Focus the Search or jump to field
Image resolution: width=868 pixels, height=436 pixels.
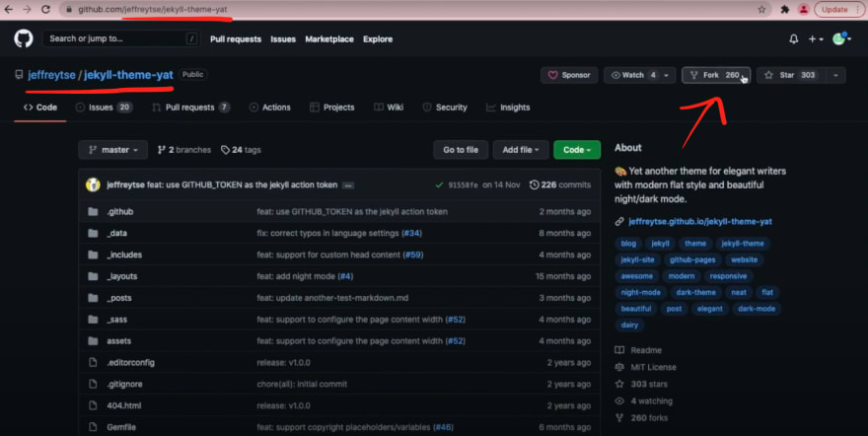click(x=121, y=38)
